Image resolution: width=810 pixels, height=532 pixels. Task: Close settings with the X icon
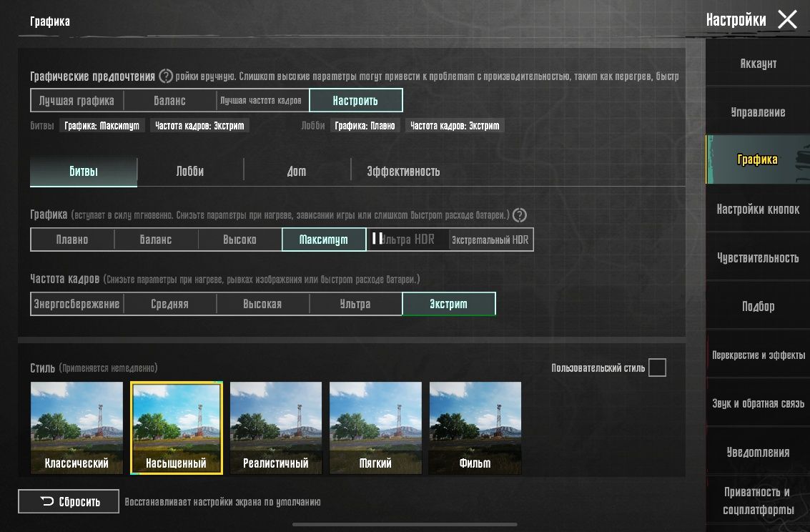coord(787,19)
